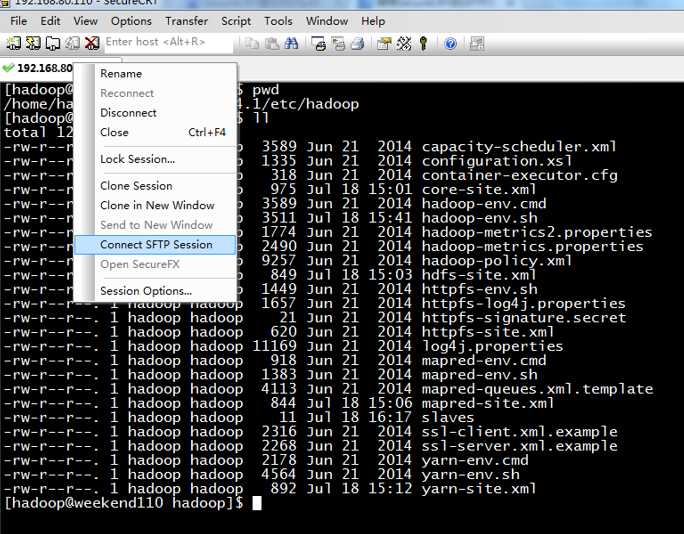Choose Rename in the context menu
This screenshot has height=534, width=684.
pos(155,73)
